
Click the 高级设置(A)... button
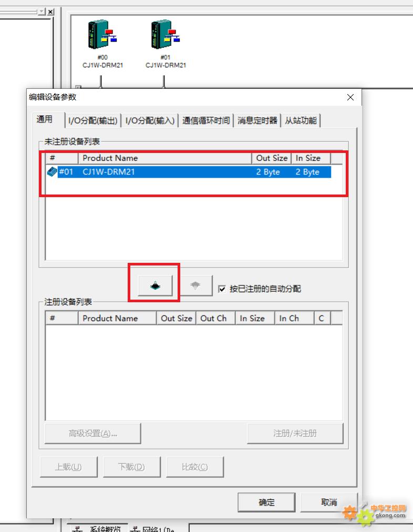[93, 433]
